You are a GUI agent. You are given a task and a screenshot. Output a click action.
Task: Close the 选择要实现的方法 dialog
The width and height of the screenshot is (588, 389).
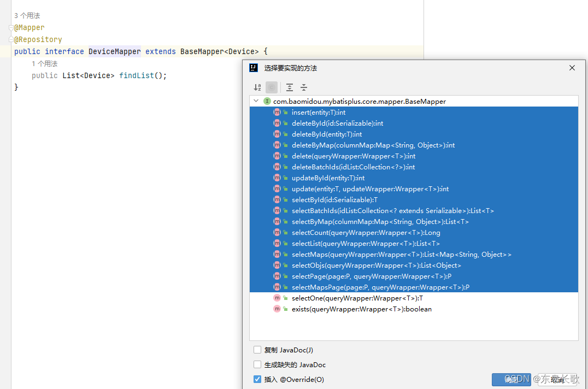click(x=572, y=68)
